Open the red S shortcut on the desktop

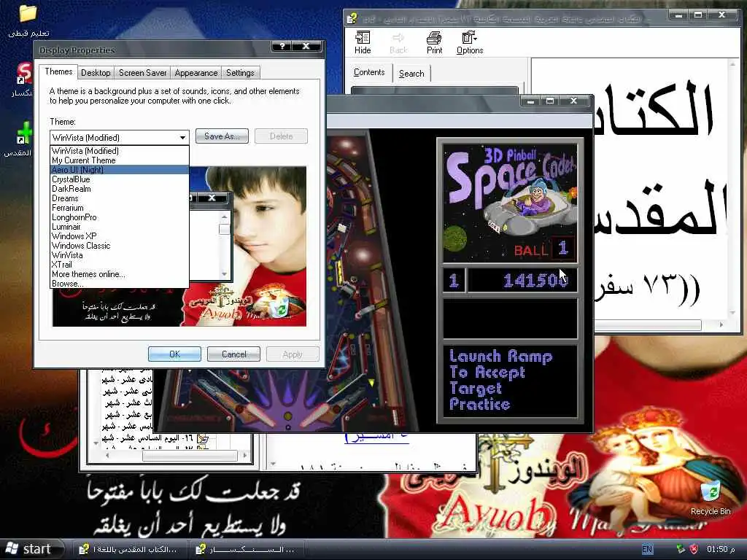point(24,74)
